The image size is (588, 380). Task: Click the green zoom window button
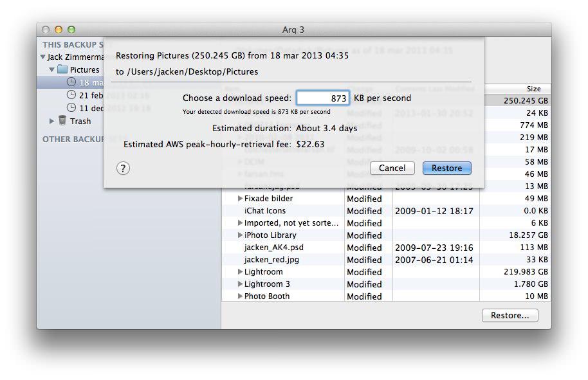[x=71, y=30]
